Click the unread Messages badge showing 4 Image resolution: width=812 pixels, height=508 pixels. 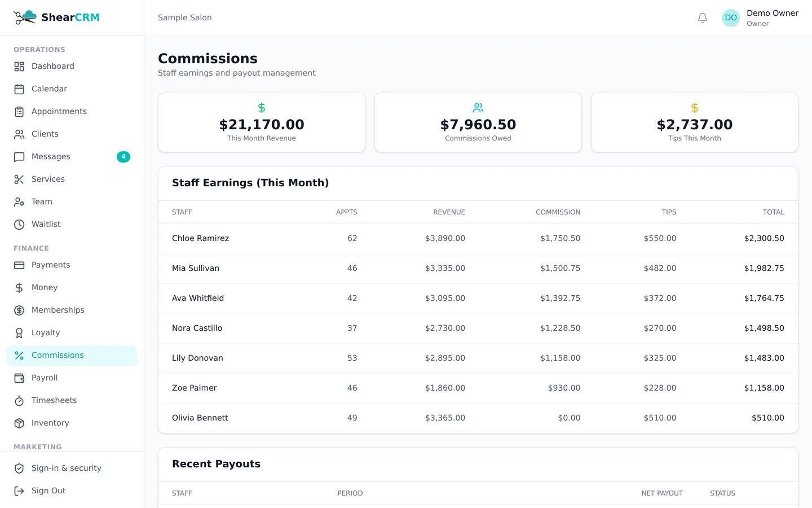(123, 157)
